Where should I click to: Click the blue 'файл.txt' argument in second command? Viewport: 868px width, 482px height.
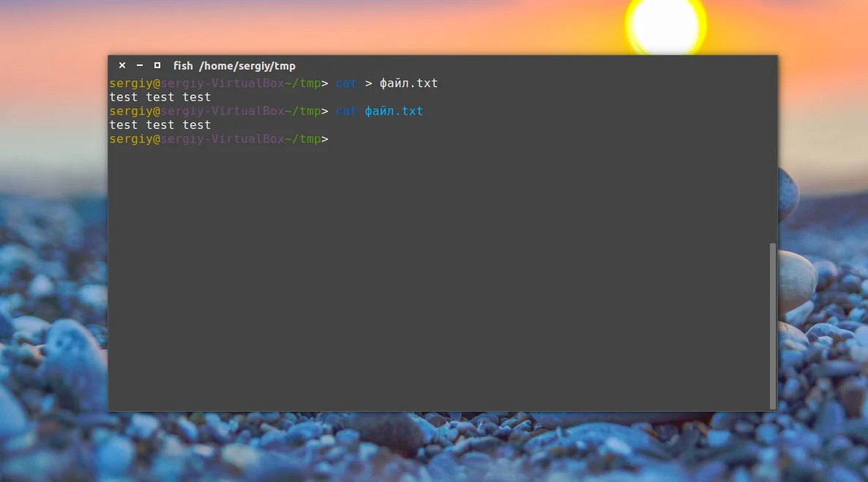point(394,111)
